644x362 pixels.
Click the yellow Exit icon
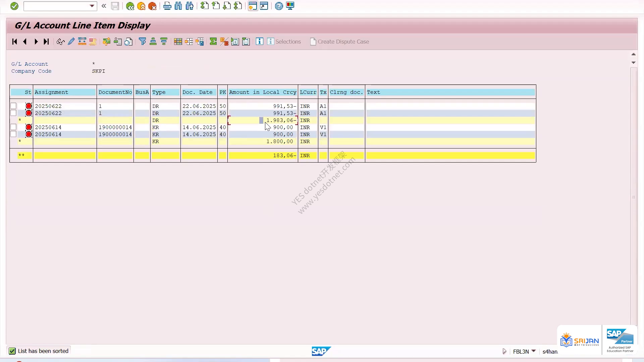coord(141,6)
